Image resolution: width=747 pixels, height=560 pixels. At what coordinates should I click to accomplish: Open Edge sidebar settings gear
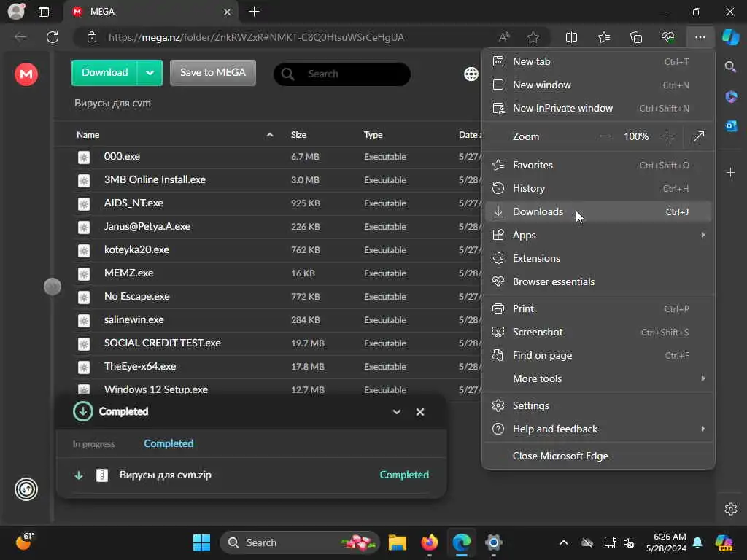731,508
